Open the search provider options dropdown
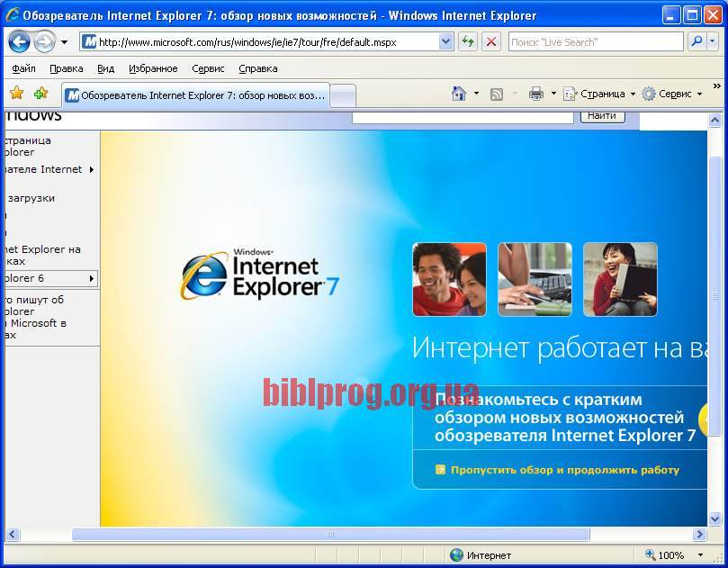Viewport: 728px width, 568px height. (713, 42)
